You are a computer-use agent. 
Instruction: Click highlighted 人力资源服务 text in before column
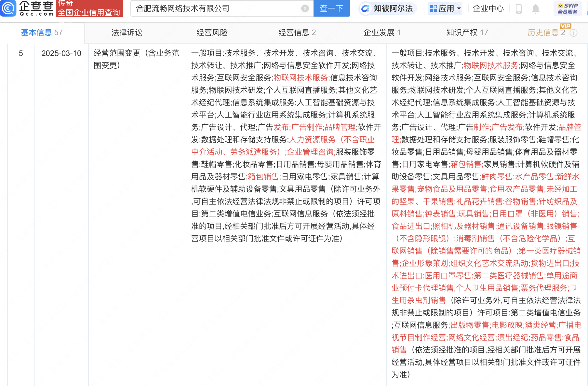pyautogui.click(x=312, y=140)
